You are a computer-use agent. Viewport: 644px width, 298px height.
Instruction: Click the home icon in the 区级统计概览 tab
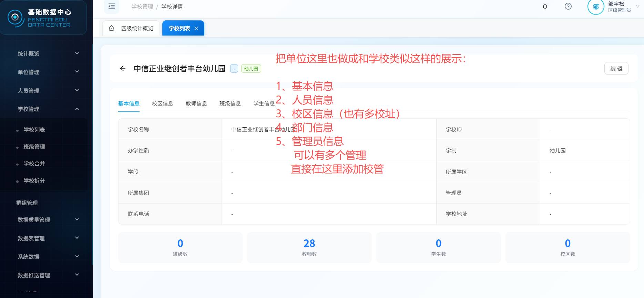coord(111,28)
